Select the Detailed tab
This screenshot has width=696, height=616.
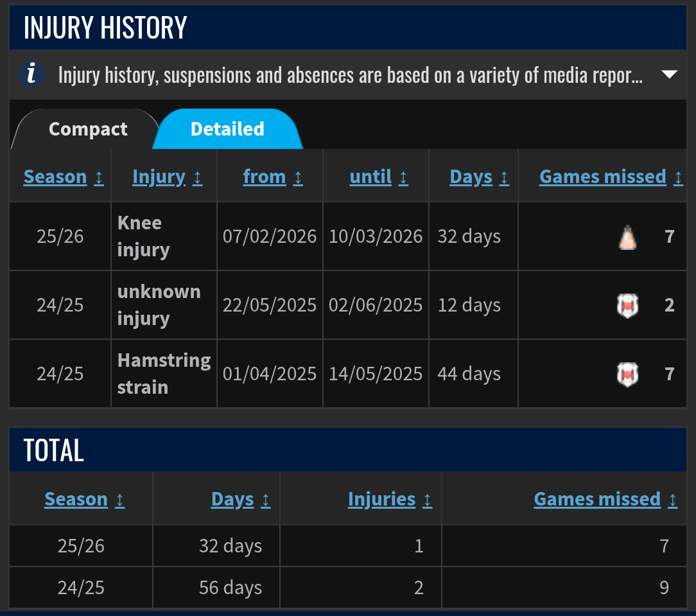coord(227,129)
